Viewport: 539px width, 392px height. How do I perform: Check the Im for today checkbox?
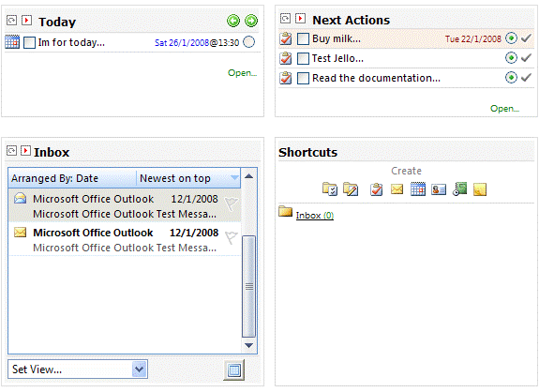point(30,43)
